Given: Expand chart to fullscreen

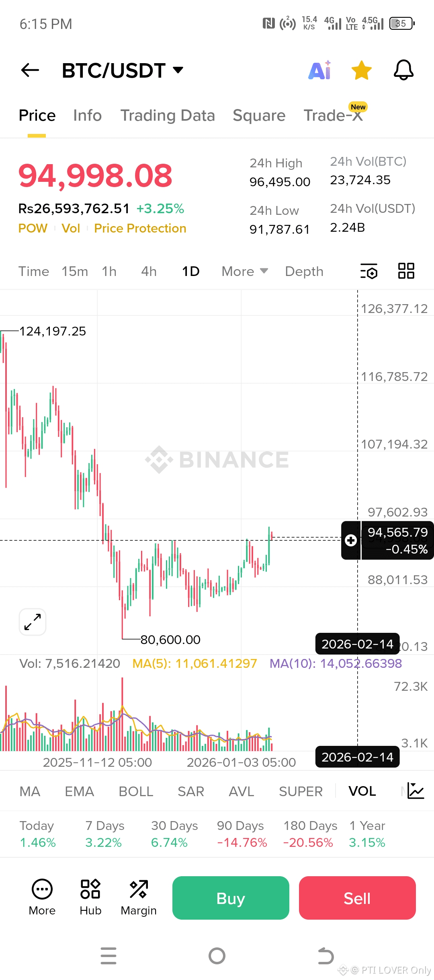Looking at the screenshot, I should (x=33, y=622).
